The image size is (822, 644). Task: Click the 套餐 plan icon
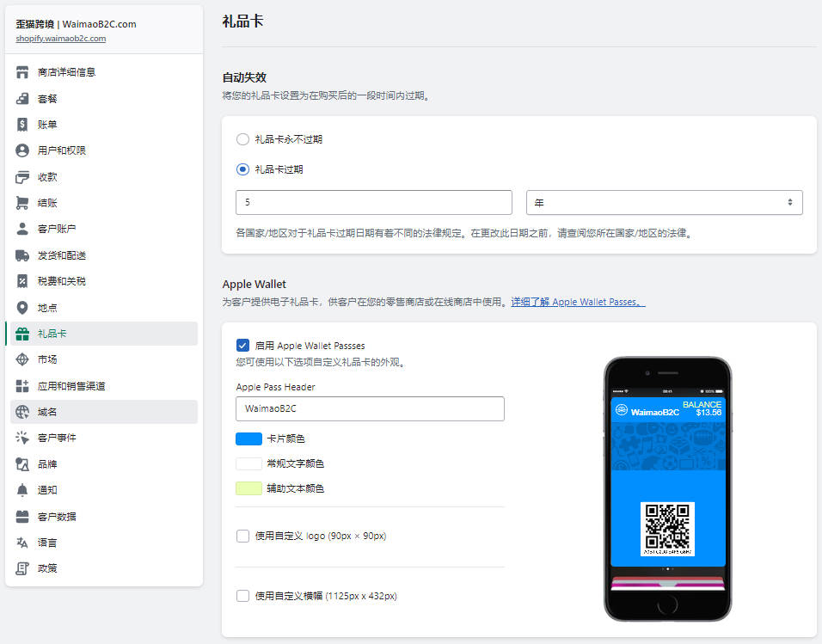[x=22, y=99]
